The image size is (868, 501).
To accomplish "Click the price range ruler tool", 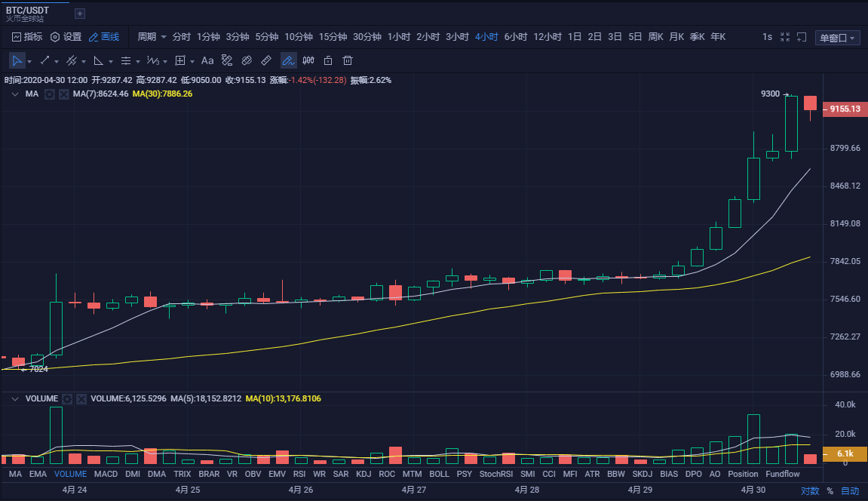I will coord(227,60).
